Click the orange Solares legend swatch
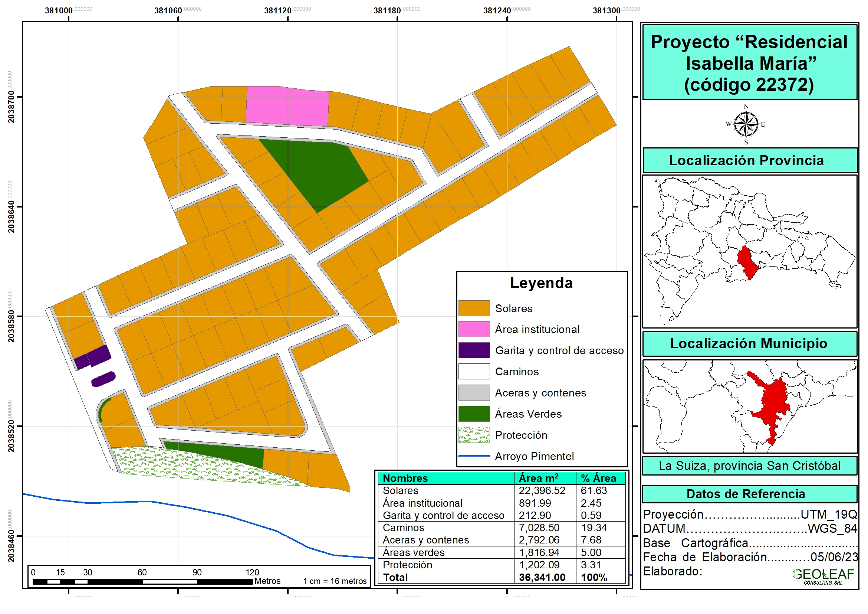Screen dimensions: 868x614 (474, 308)
